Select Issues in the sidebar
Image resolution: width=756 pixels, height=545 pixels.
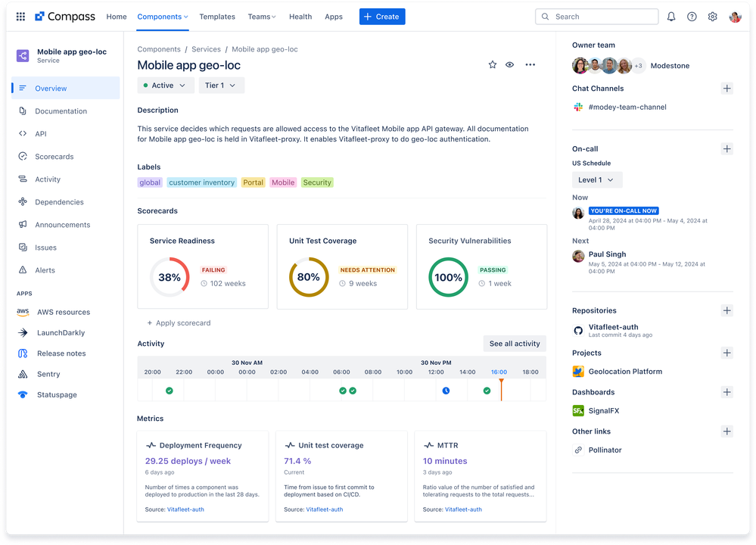click(x=66, y=248)
